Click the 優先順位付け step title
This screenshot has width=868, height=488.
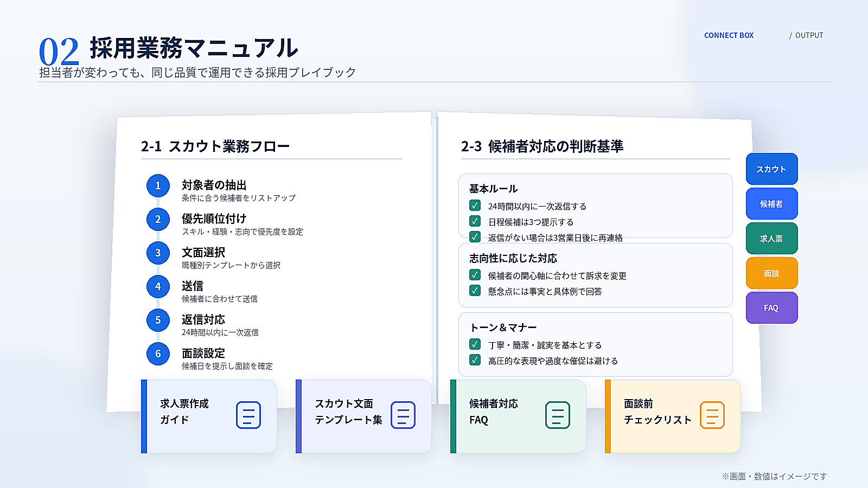click(214, 219)
